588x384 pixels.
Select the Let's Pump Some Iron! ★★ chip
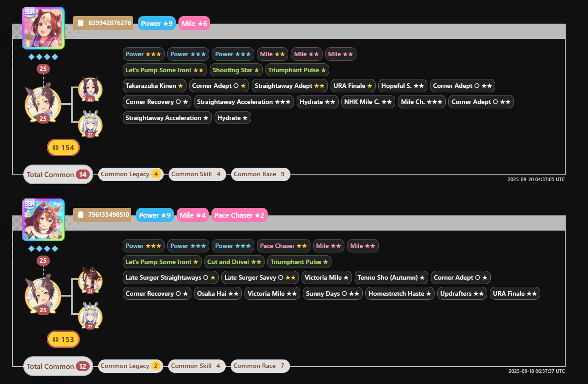[165, 70]
